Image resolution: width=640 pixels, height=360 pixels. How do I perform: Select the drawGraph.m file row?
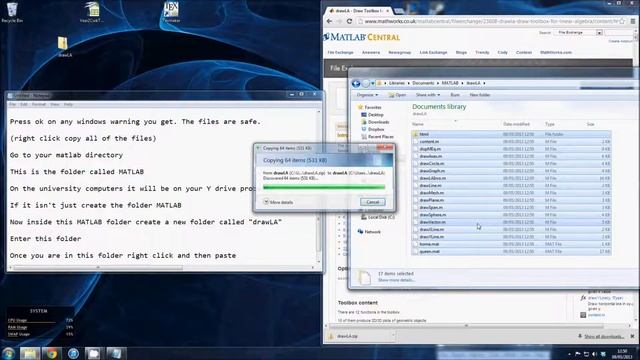pos(511,171)
